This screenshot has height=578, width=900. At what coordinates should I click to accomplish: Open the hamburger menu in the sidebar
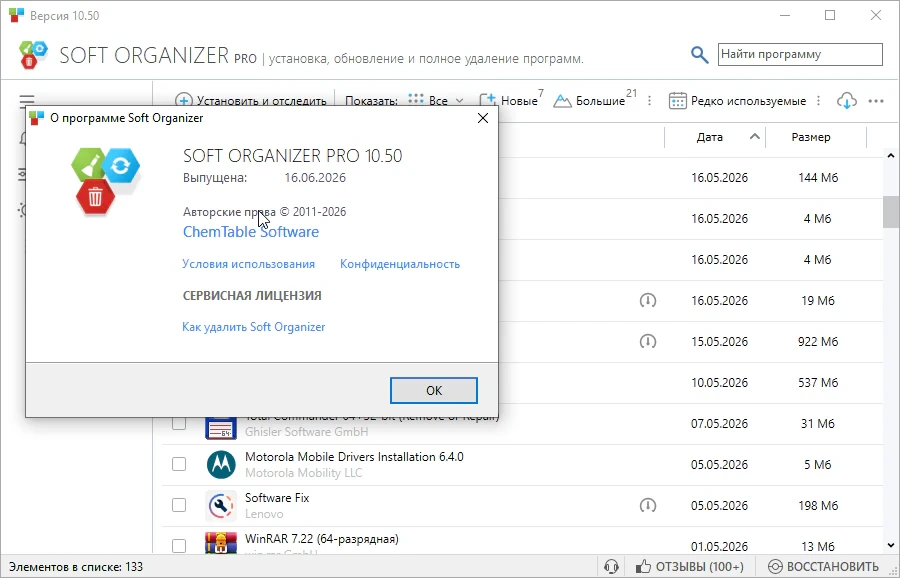pyautogui.click(x=27, y=101)
